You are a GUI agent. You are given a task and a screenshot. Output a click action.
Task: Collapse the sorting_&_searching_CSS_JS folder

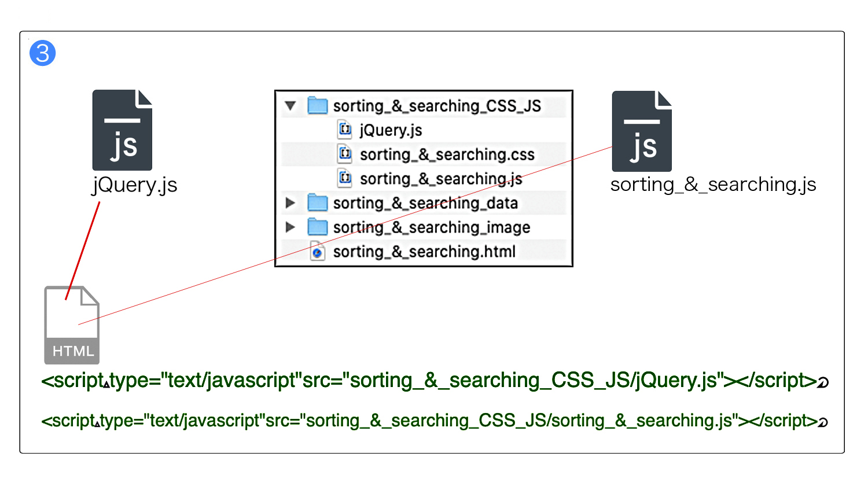(290, 106)
